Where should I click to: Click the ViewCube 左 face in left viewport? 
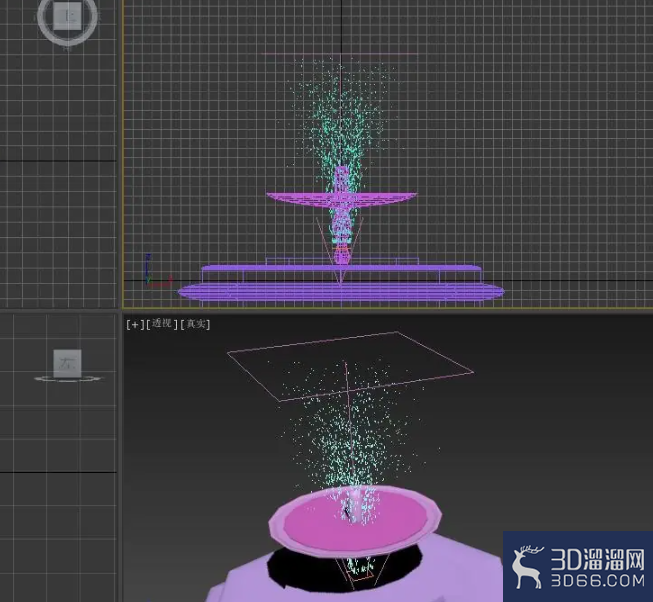pos(67,363)
